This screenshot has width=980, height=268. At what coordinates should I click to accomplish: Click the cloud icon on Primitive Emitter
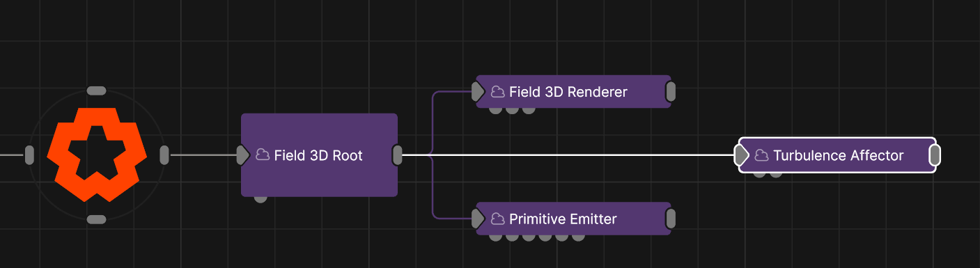click(497, 219)
